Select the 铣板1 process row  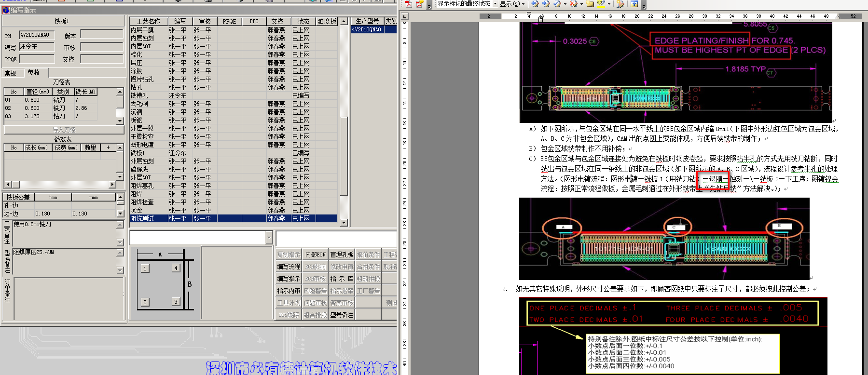point(234,153)
